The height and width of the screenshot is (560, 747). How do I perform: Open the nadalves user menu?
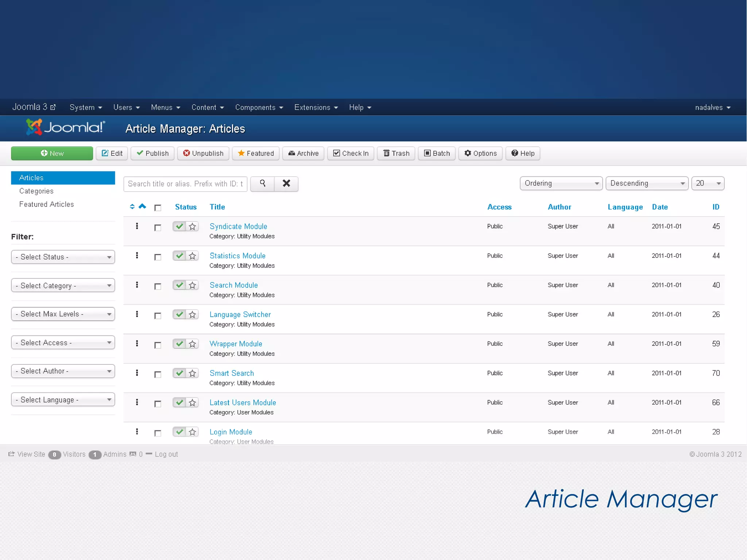713,107
